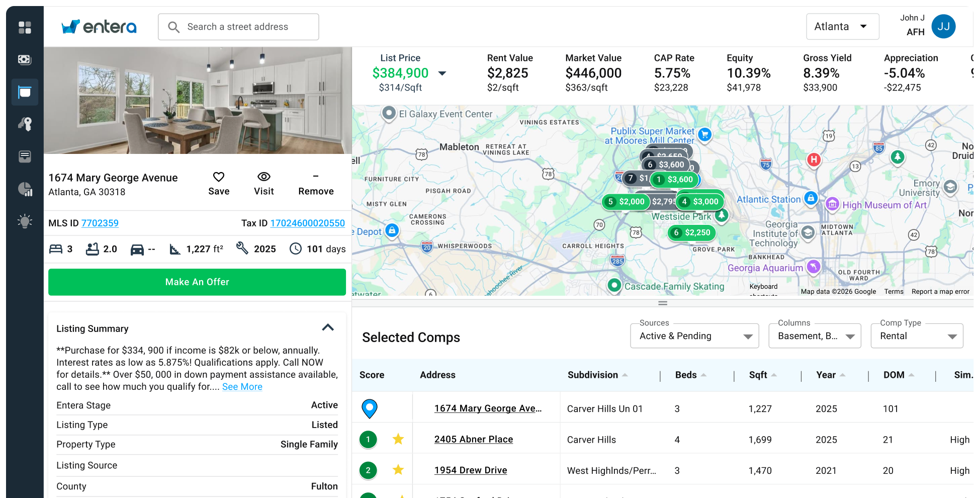Click the Market Value $446,000 figure
Image resolution: width=980 pixels, height=498 pixels.
(593, 73)
